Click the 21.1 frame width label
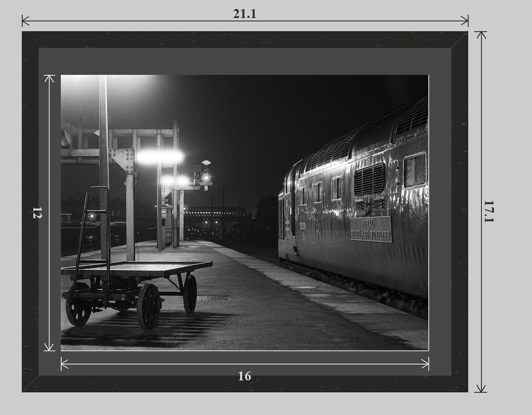This screenshot has width=532, height=415. (x=245, y=14)
